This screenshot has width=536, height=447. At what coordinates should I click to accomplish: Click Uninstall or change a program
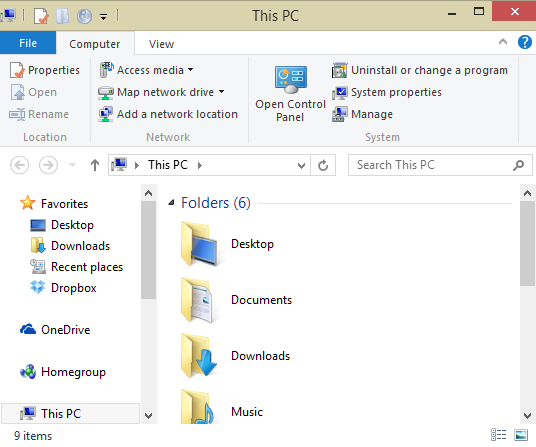point(419,70)
